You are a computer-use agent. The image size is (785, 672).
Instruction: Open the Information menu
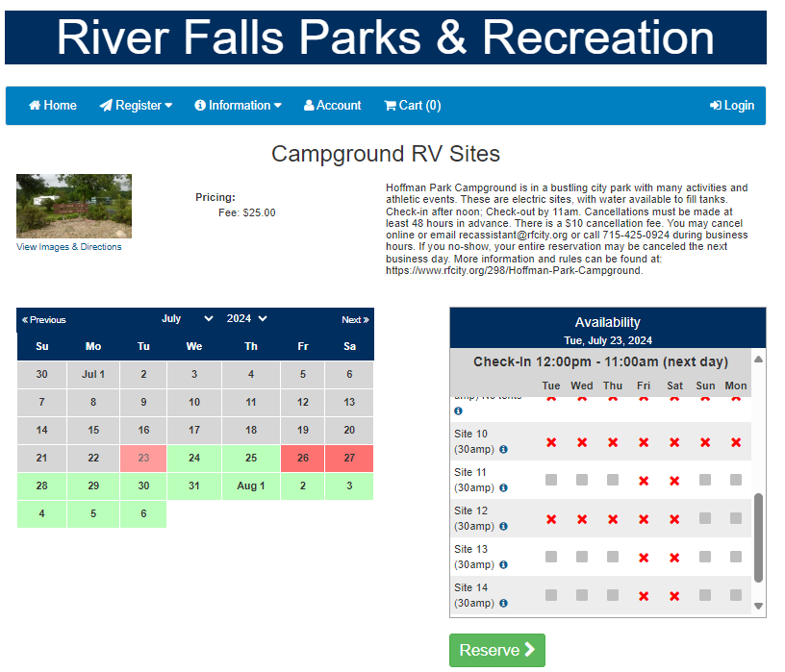pyautogui.click(x=238, y=106)
